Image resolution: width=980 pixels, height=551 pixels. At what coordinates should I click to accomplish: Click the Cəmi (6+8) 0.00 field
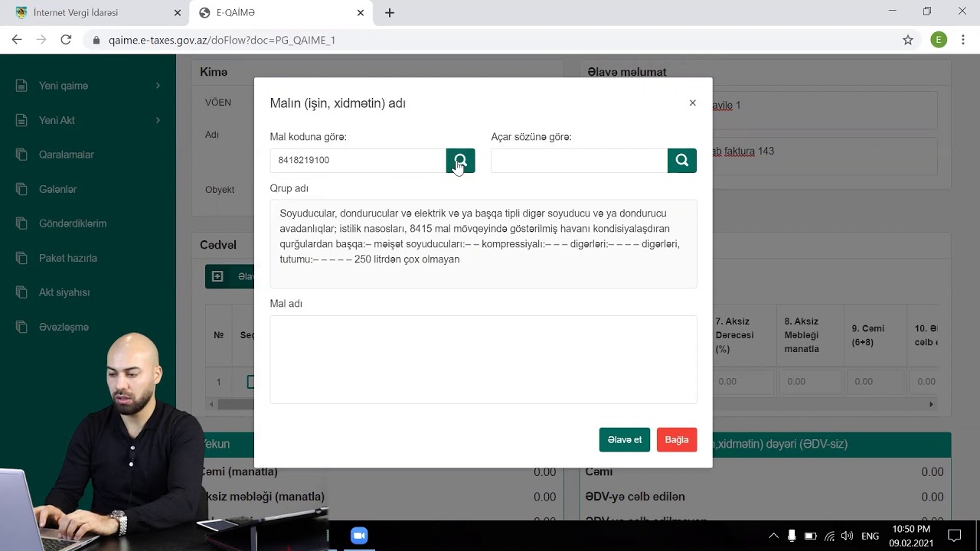pyautogui.click(x=875, y=381)
